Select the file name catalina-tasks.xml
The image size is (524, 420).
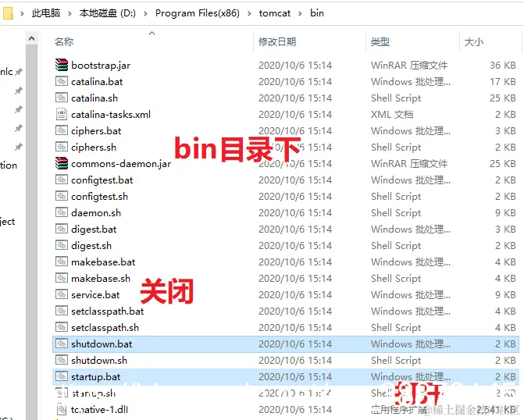(111, 114)
